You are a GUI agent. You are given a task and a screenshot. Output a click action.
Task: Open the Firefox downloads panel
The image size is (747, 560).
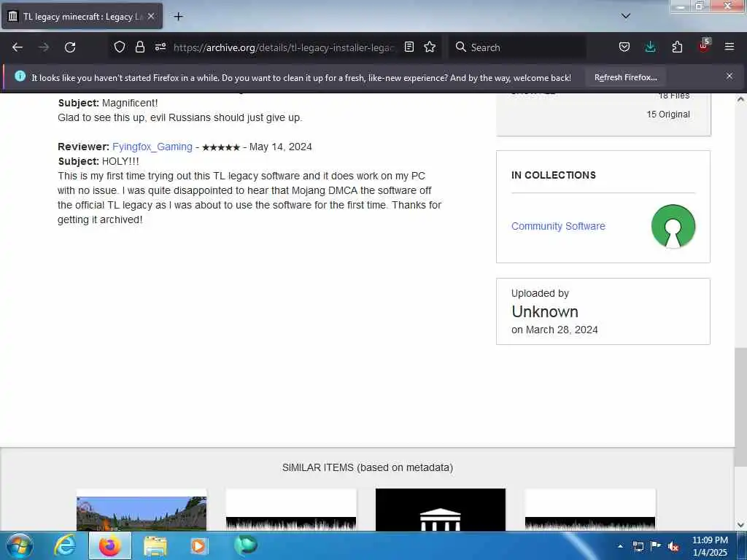[650, 47]
